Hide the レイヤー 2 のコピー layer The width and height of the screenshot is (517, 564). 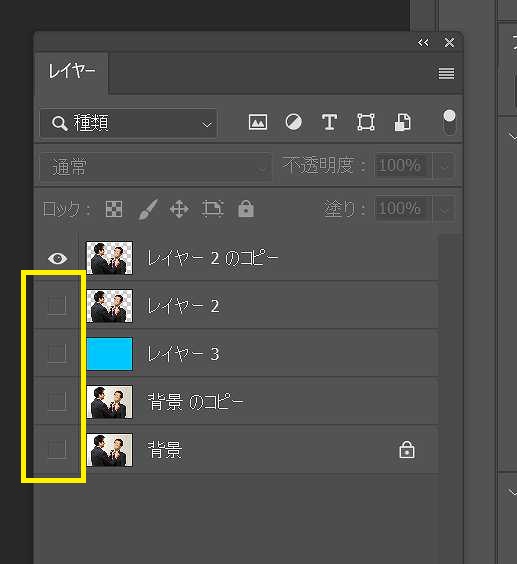pos(58,258)
